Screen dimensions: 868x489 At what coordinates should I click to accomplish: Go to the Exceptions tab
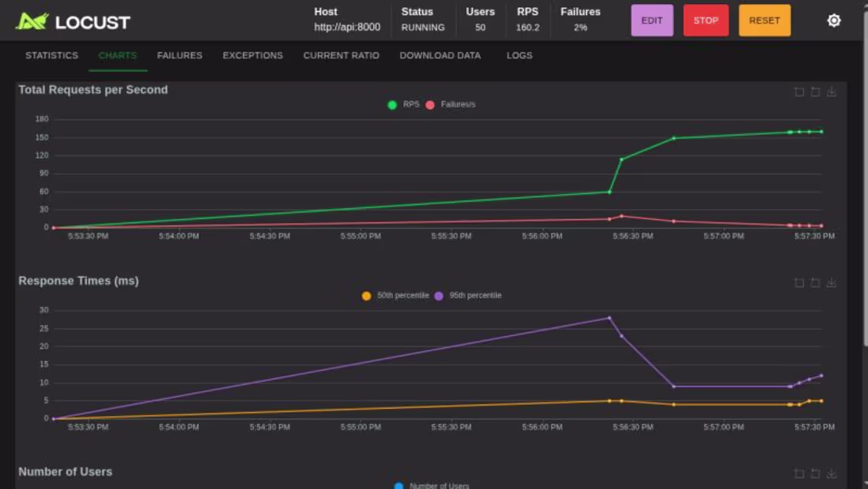(x=253, y=55)
